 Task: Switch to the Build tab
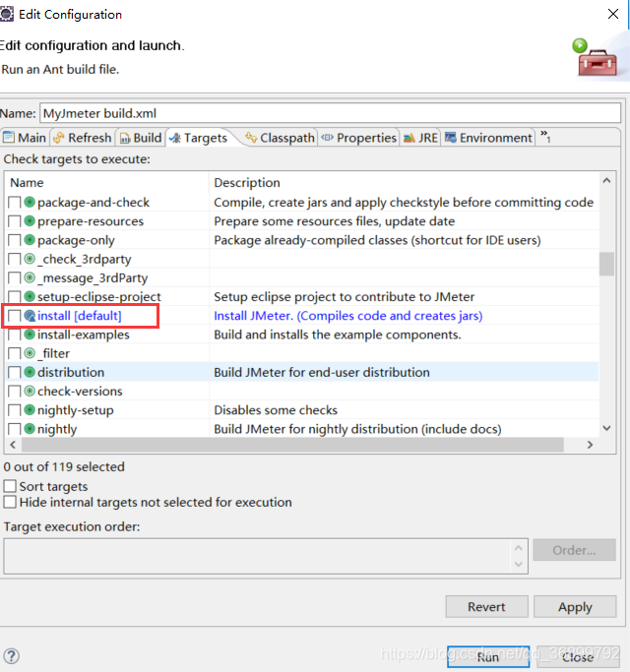click(x=141, y=138)
